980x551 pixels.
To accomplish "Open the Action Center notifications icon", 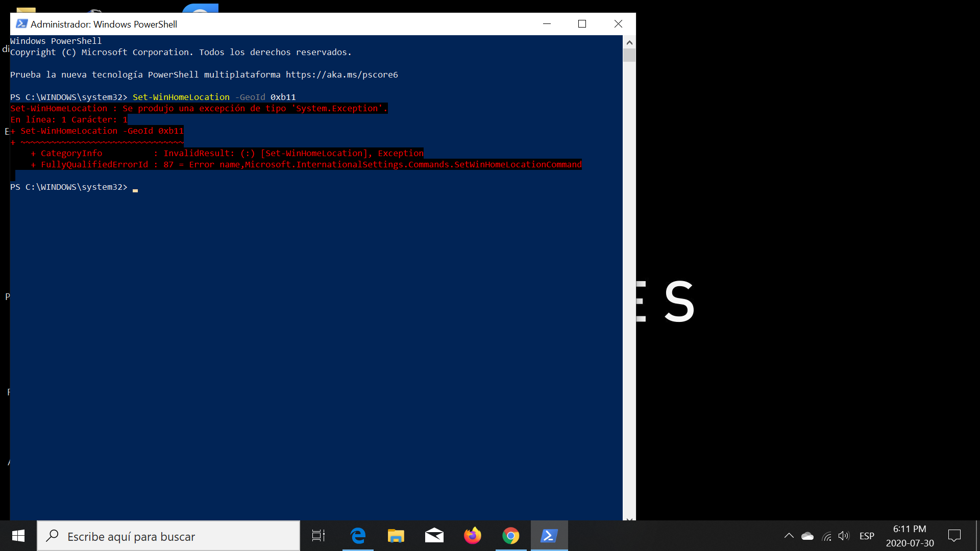I will (954, 536).
